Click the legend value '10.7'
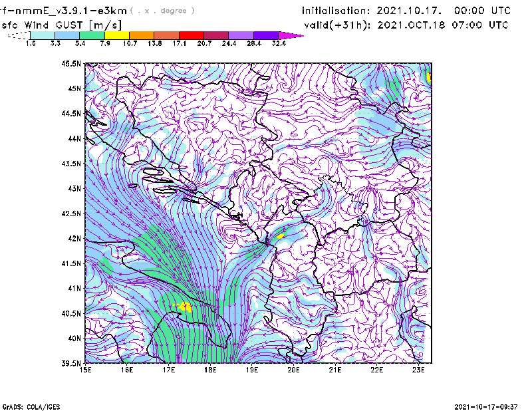Screen dimensions: 532x411 [130, 43]
